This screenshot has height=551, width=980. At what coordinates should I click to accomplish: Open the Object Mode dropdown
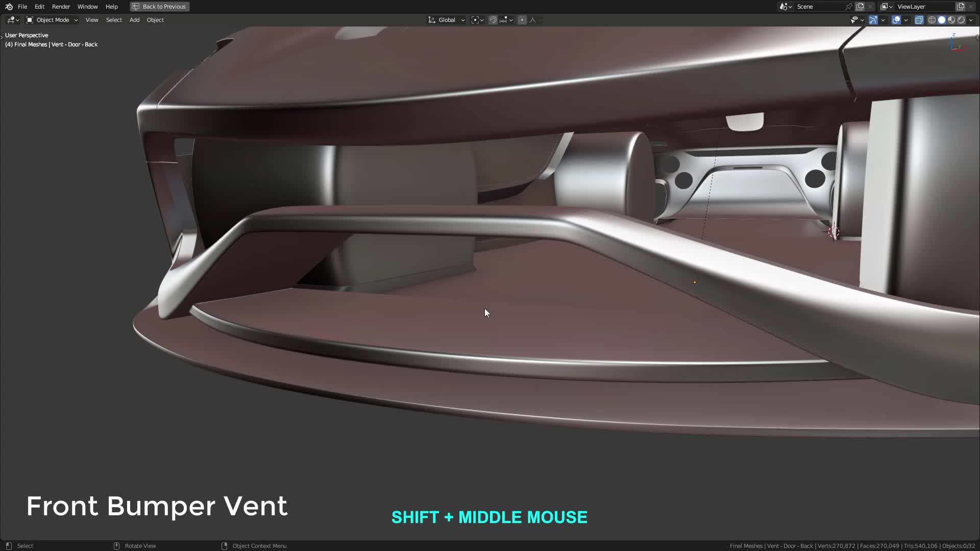(x=52, y=20)
